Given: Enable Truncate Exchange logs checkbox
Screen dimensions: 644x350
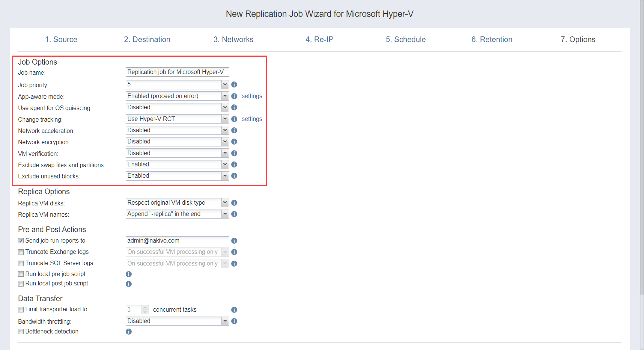Looking at the screenshot, I should tap(21, 252).
